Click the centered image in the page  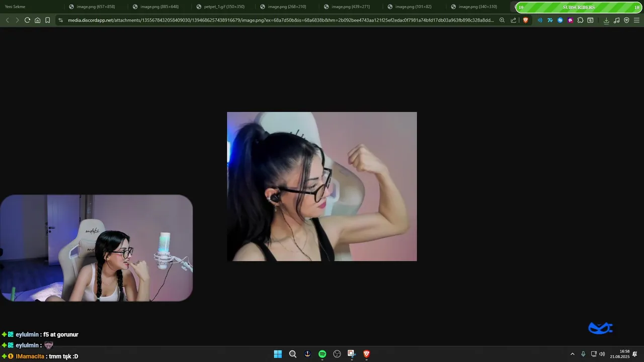pos(322,187)
